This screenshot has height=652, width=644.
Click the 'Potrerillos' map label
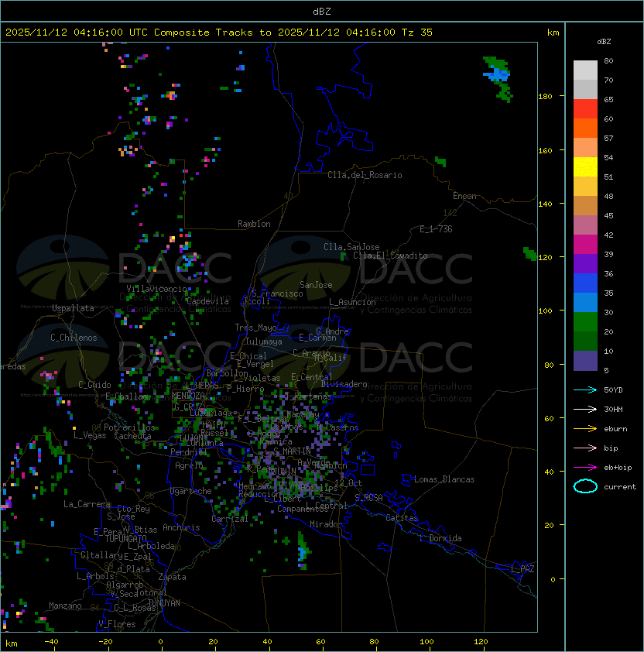coord(129,427)
